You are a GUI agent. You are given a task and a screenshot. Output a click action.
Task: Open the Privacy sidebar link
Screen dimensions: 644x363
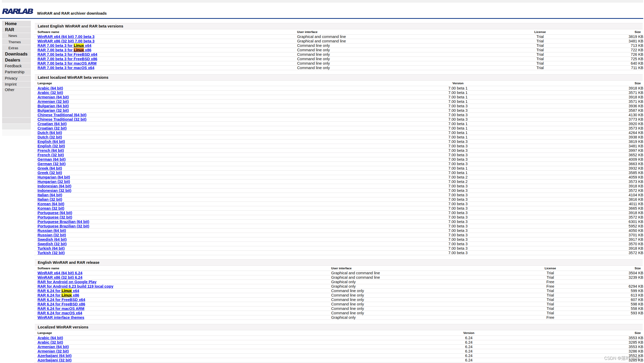coord(11,78)
